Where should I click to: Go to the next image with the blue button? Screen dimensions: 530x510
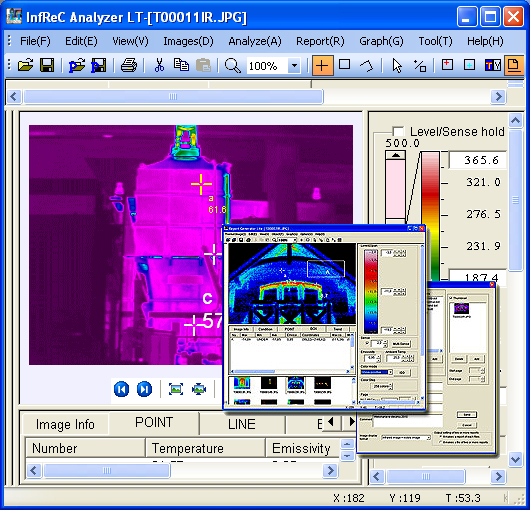(x=144, y=389)
